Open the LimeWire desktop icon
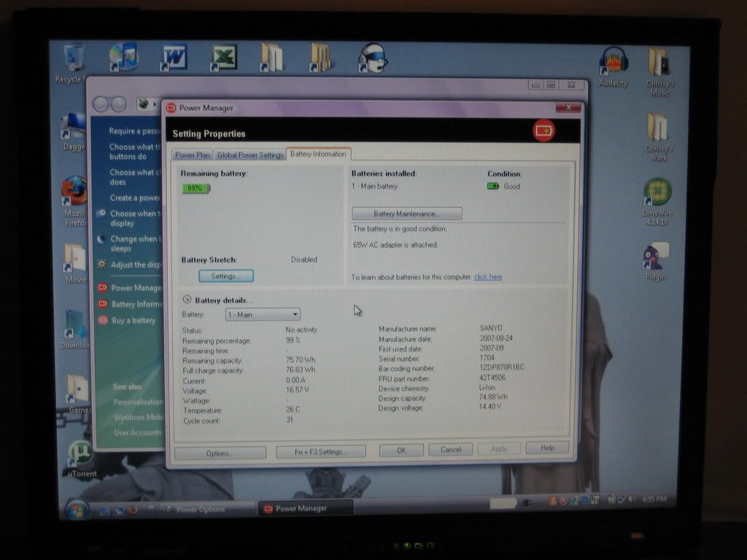This screenshot has width=747, height=560. pyautogui.click(x=657, y=193)
